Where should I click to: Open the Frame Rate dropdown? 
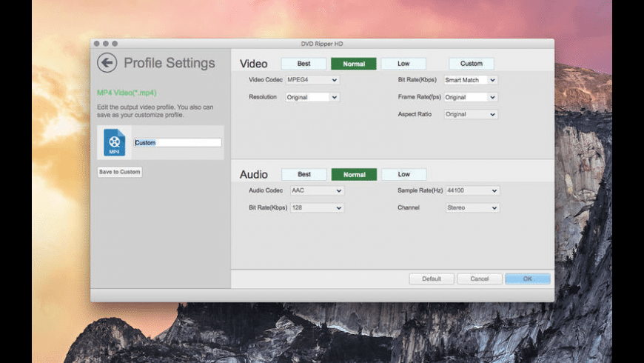point(471,97)
